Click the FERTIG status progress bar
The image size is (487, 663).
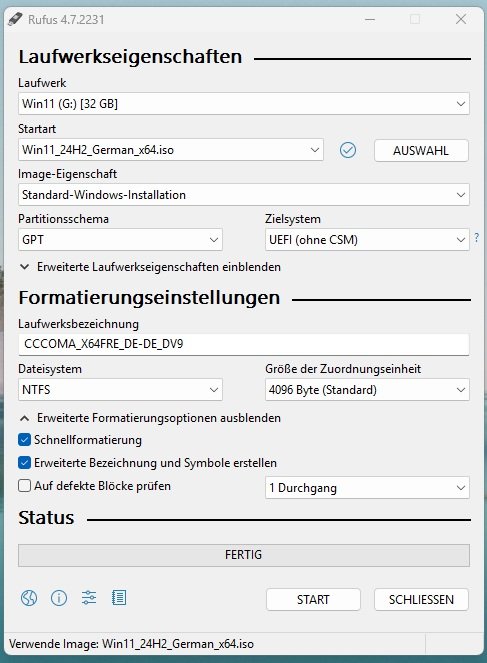tap(244, 555)
